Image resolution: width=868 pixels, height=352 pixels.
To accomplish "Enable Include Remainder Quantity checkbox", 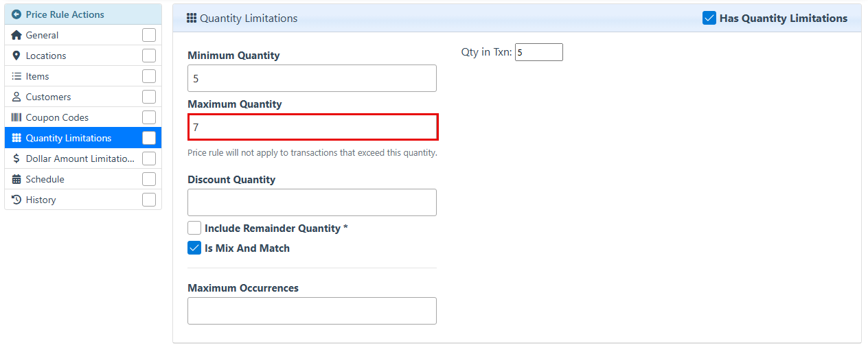I will tap(194, 228).
